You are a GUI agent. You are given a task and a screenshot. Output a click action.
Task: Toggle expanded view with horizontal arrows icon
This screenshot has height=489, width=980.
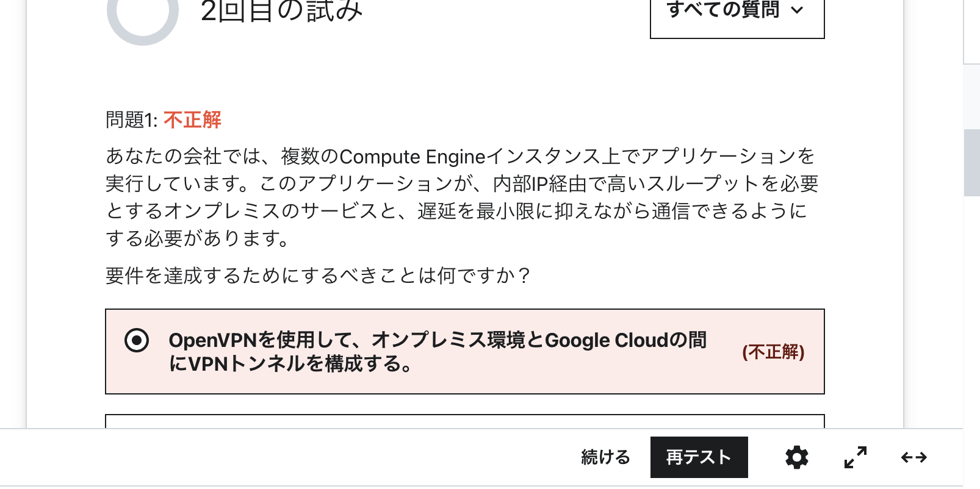pyautogui.click(x=913, y=457)
